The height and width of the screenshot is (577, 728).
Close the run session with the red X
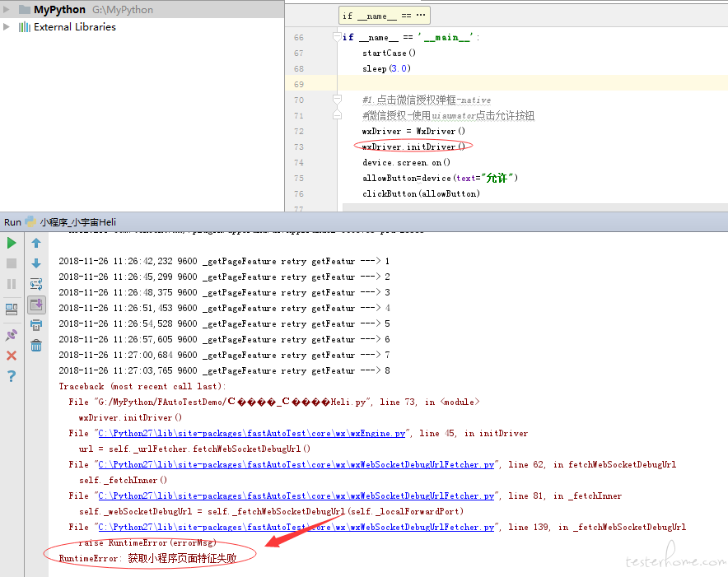(x=12, y=356)
